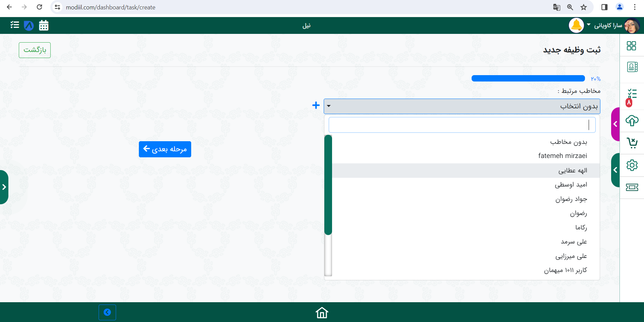Select 'الهه عطایی' from contact list
644x322 pixels.
[572, 170]
